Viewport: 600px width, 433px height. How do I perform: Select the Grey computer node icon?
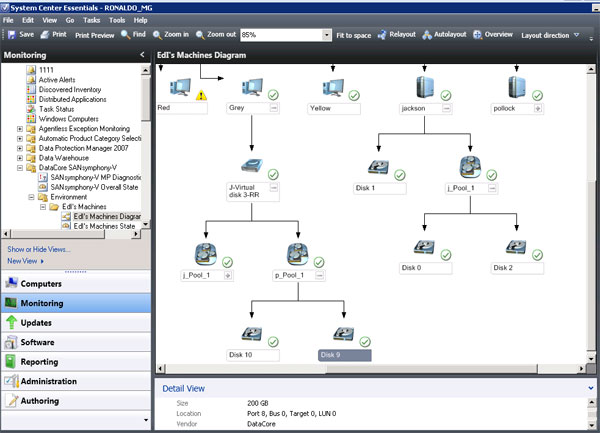252,87
